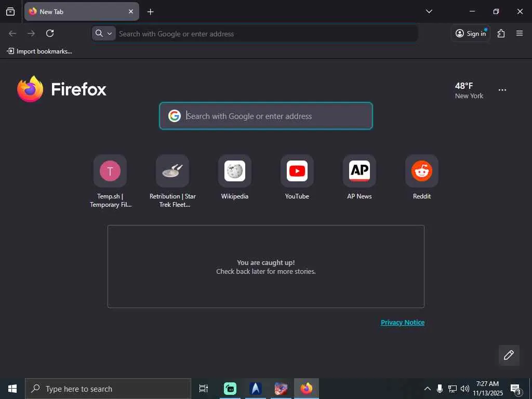Click the Sign in button

click(x=471, y=33)
